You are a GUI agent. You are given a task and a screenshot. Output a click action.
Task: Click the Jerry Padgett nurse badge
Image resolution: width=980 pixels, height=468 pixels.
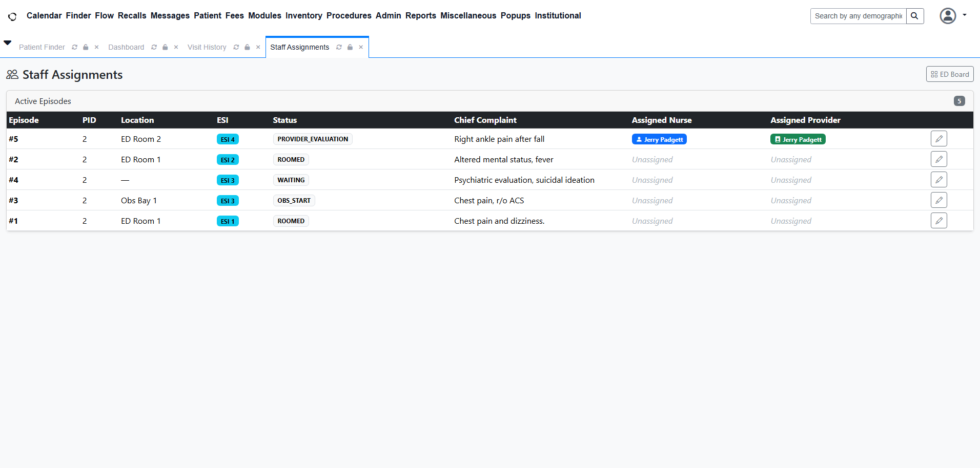coord(659,139)
